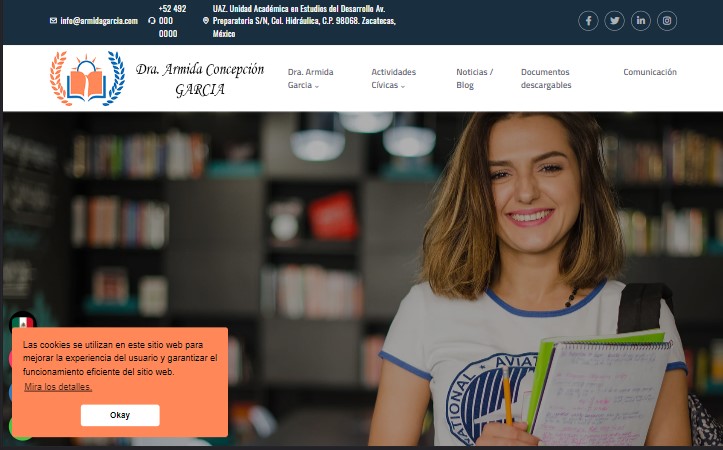Click the UAZ Zacatecas address text
723x450 pixels.
pyautogui.click(x=304, y=21)
